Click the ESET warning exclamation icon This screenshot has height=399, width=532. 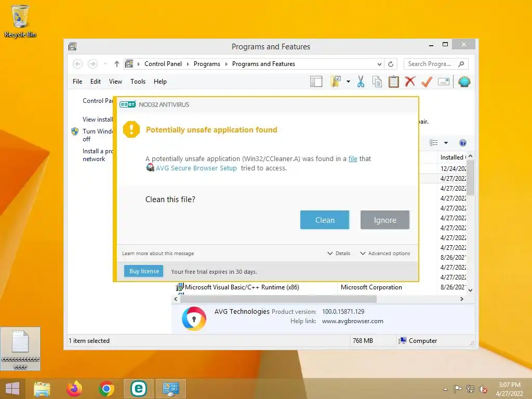coord(131,129)
